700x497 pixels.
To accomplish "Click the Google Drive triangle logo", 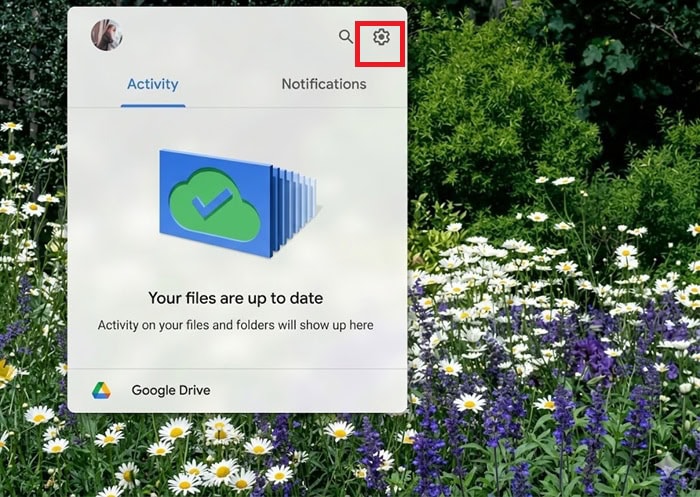I will point(101,390).
